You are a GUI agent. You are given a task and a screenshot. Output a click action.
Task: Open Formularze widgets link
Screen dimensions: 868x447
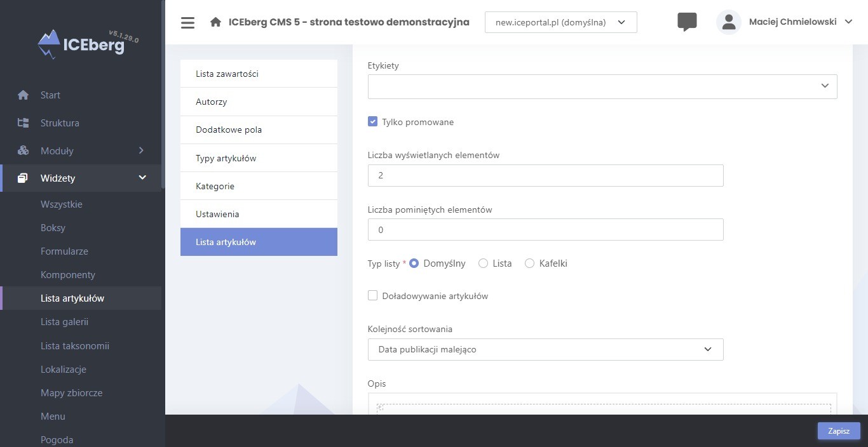point(64,251)
